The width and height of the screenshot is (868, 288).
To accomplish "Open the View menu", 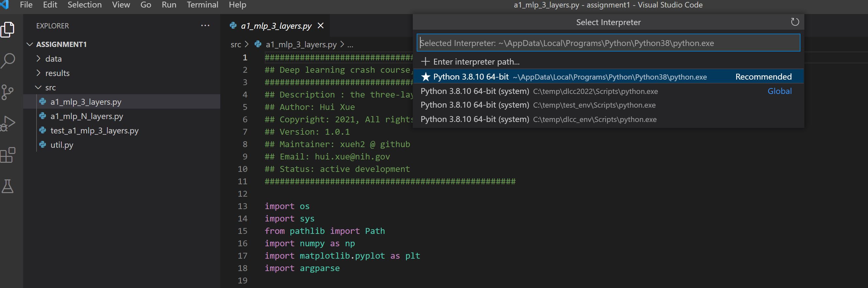I will 121,5.
